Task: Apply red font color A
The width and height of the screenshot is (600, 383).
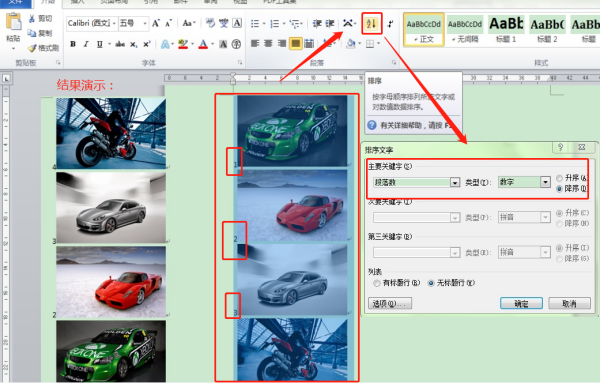Action: pyautogui.click(x=203, y=44)
